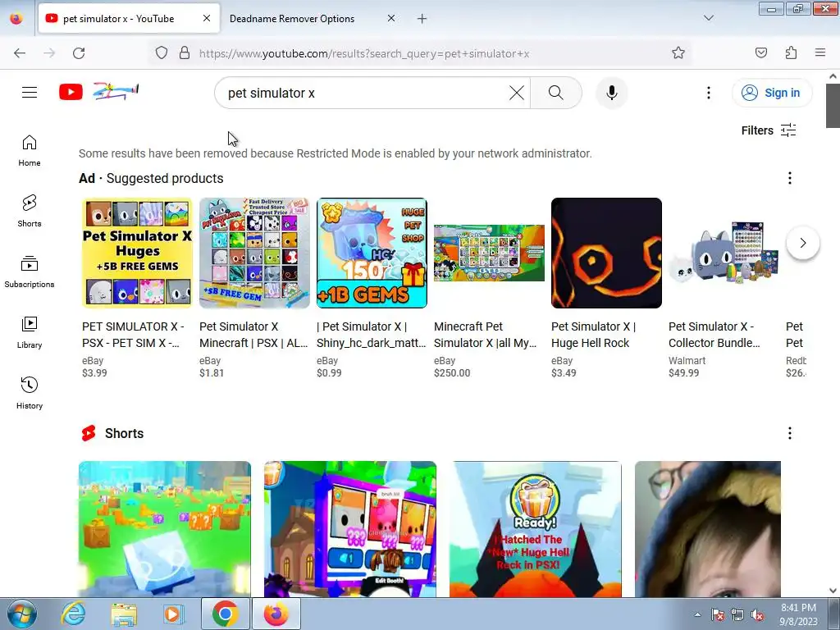Image resolution: width=840 pixels, height=630 pixels.
Task: Open the YouTube guide hamburger menu
Action: tap(30, 93)
